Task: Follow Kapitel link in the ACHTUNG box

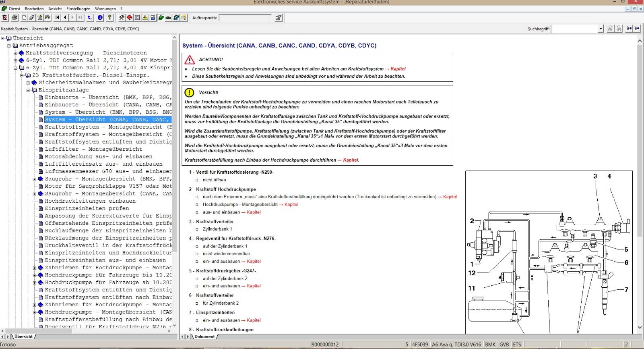Action: 398,69
